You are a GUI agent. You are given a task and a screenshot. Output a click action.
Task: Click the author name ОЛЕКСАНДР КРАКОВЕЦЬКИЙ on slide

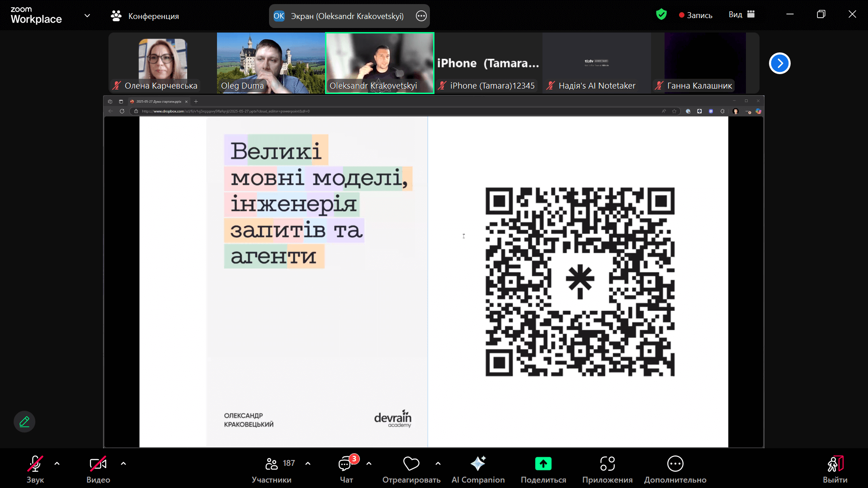[x=249, y=420]
